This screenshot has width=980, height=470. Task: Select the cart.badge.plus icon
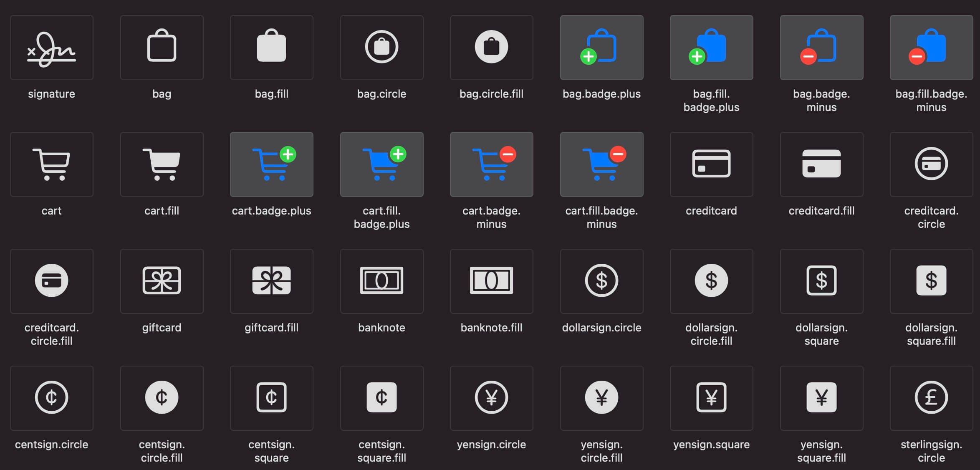coord(271,164)
